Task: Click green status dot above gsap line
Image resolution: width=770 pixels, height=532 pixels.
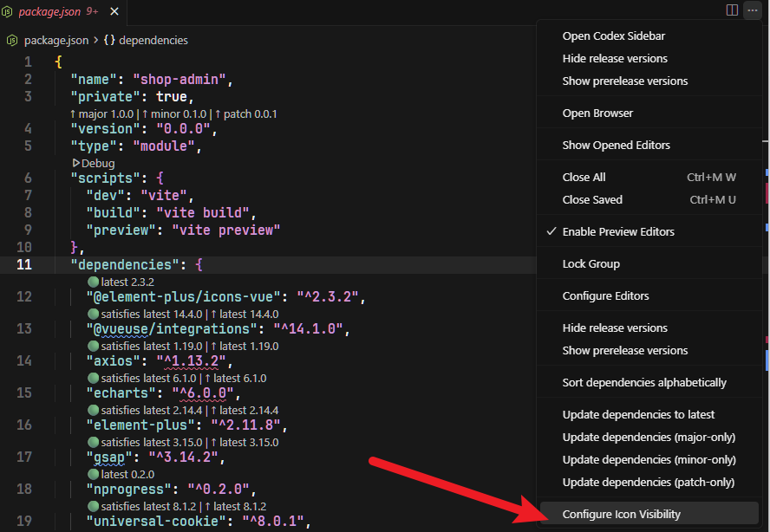Action: 94,442
